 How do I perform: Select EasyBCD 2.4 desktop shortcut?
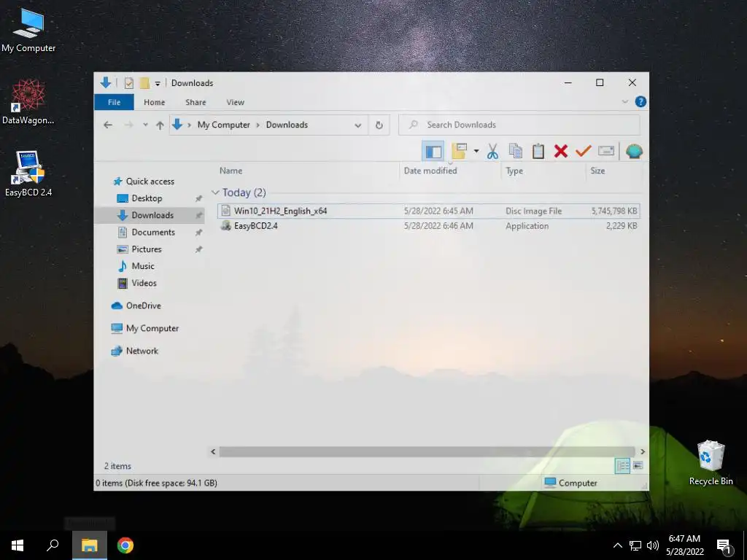[28, 174]
